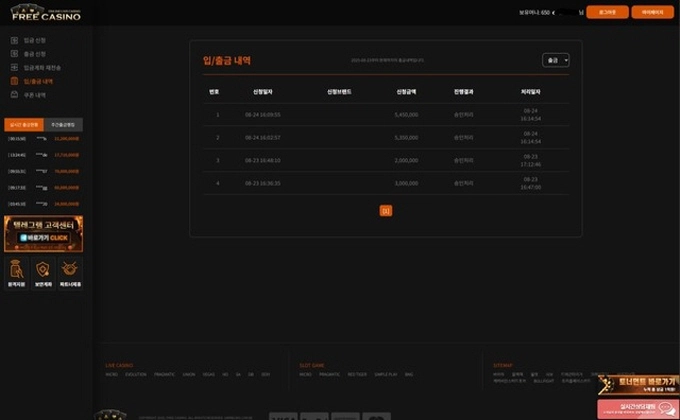Click the EVOLUTION link under Live Casino
680x420 pixels.
(x=136, y=374)
